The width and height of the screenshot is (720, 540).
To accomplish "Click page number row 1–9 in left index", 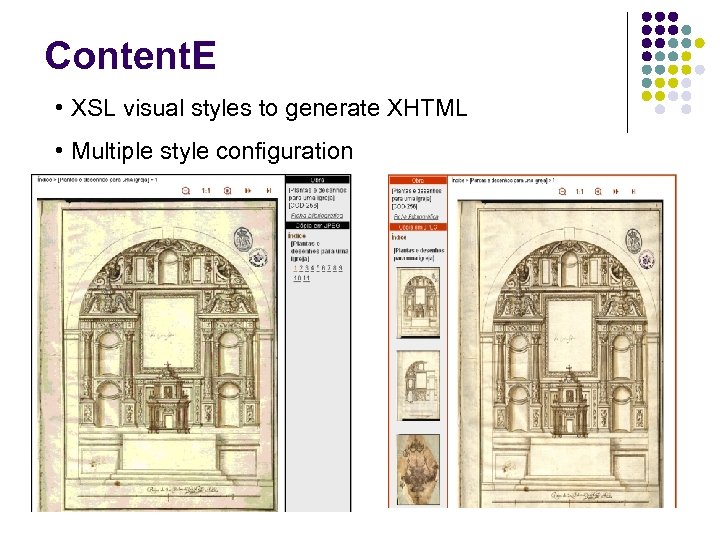I will tap(318, 268).
